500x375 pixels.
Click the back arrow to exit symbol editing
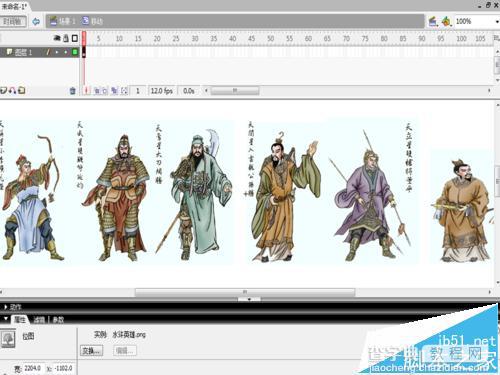36,22
